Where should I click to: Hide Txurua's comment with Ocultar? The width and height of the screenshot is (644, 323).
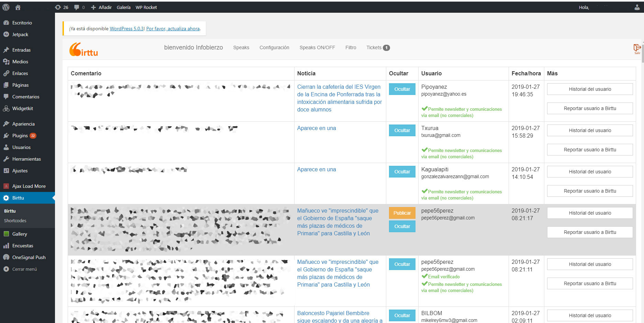click(402, 130)
